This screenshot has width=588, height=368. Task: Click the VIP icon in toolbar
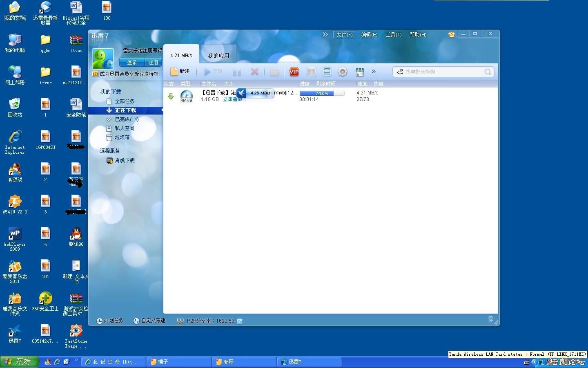click(294, 72)
